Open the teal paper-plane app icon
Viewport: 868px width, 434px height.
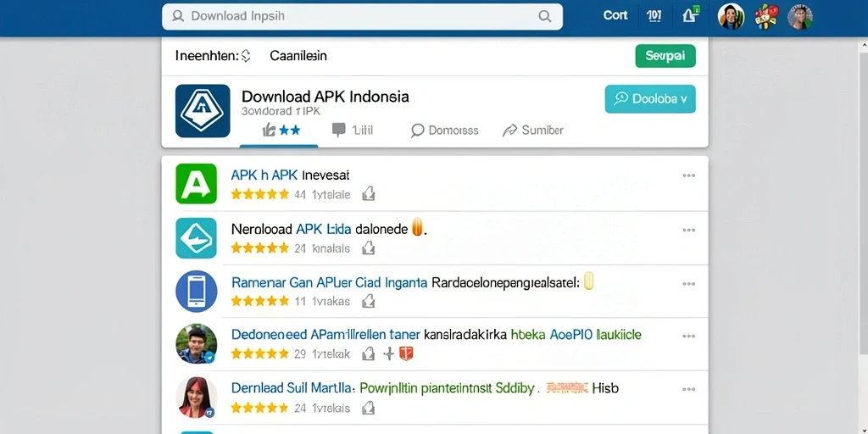(x=196, y=238)
